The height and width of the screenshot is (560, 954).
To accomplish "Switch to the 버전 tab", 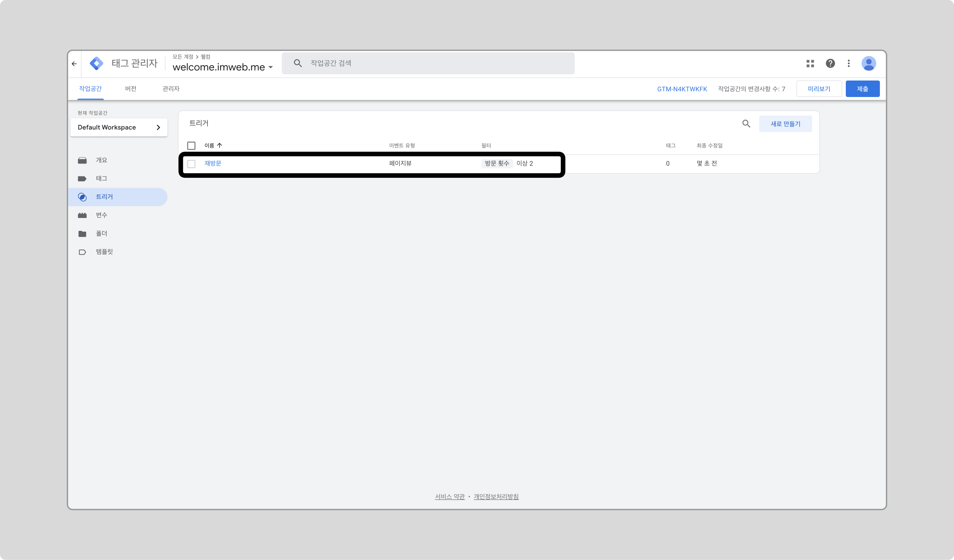I will pyautogui.click(x=131, y=89).
